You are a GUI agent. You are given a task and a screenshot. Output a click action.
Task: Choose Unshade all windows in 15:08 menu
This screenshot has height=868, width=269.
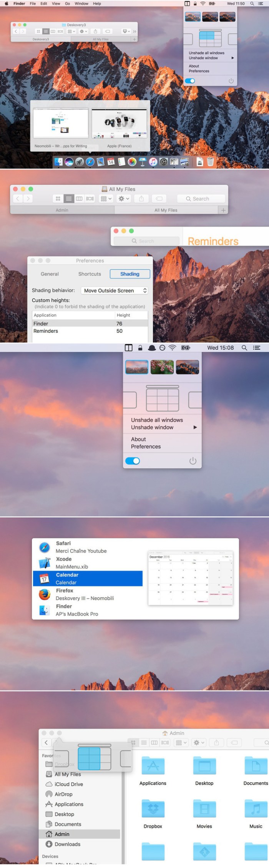(157, 420)
